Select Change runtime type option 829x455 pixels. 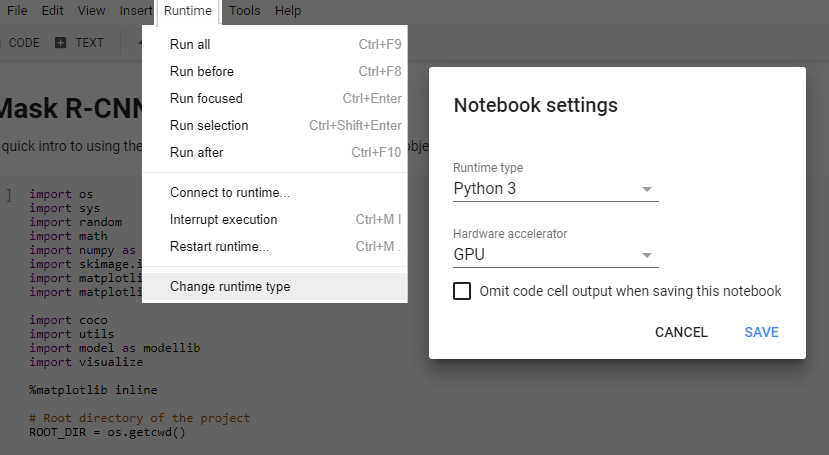[230, 287]
